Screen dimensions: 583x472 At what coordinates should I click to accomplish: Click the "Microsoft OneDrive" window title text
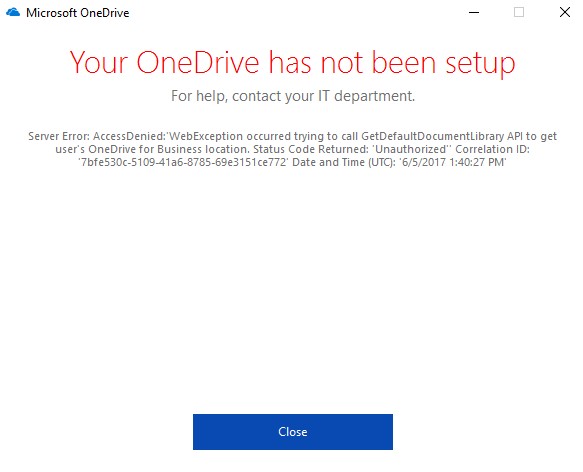78,13
